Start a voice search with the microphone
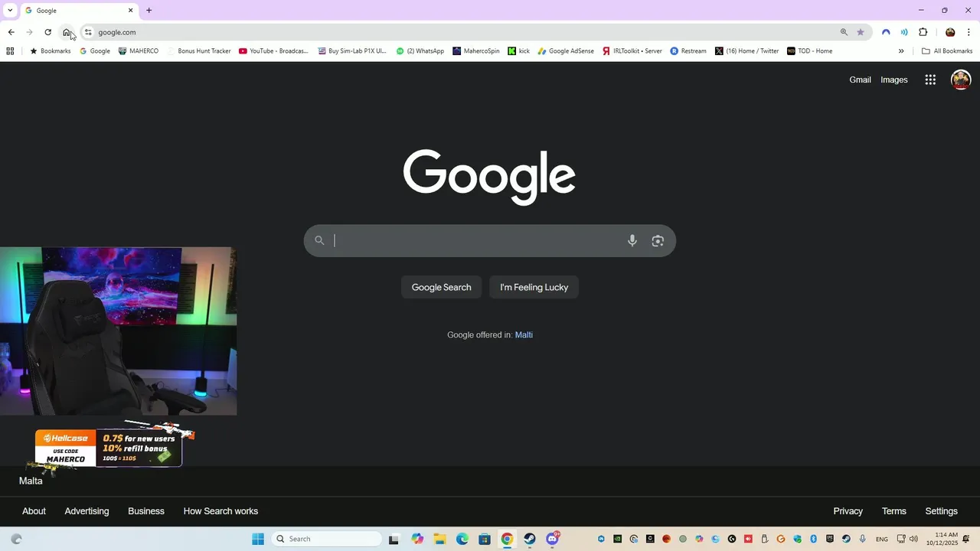This screenshot has height=551, width=980. click(x=632, y=240)
